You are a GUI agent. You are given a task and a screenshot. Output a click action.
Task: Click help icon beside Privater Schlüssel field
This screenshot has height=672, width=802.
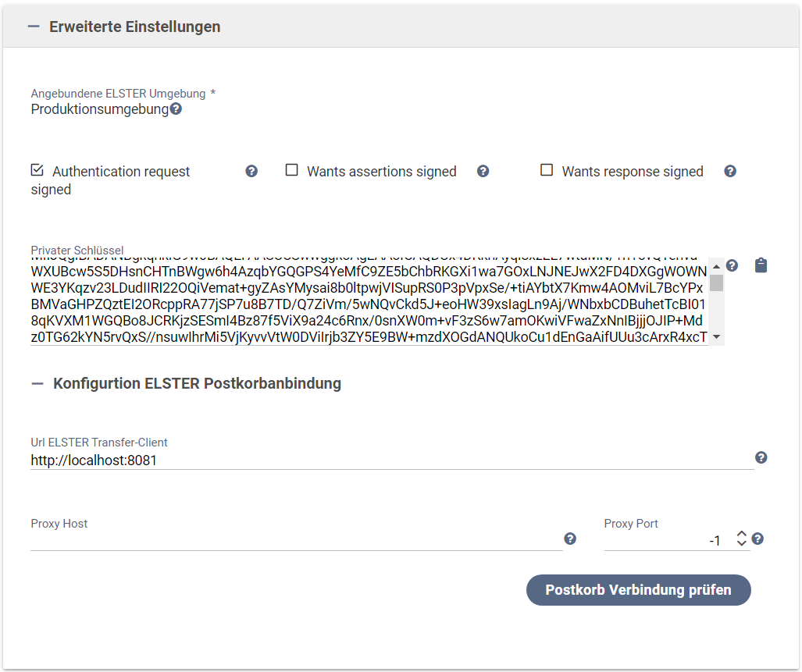point(732,265)
